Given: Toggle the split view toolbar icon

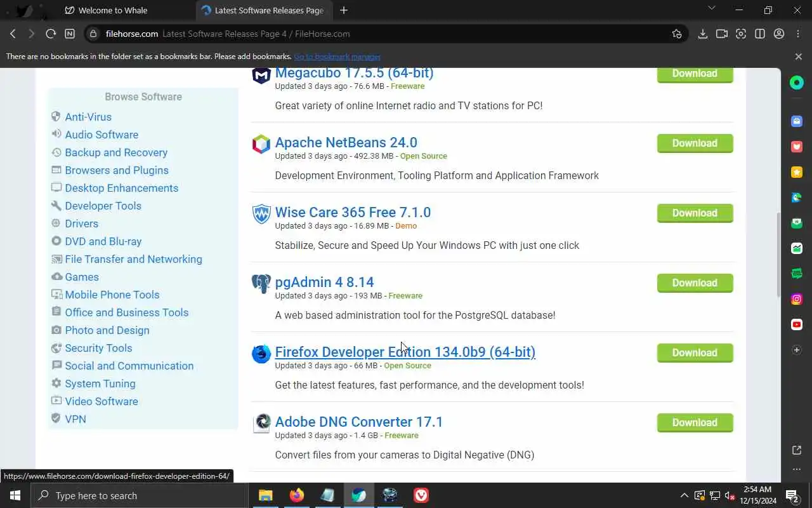Looking at the screenshot, I should coord(759,34).
